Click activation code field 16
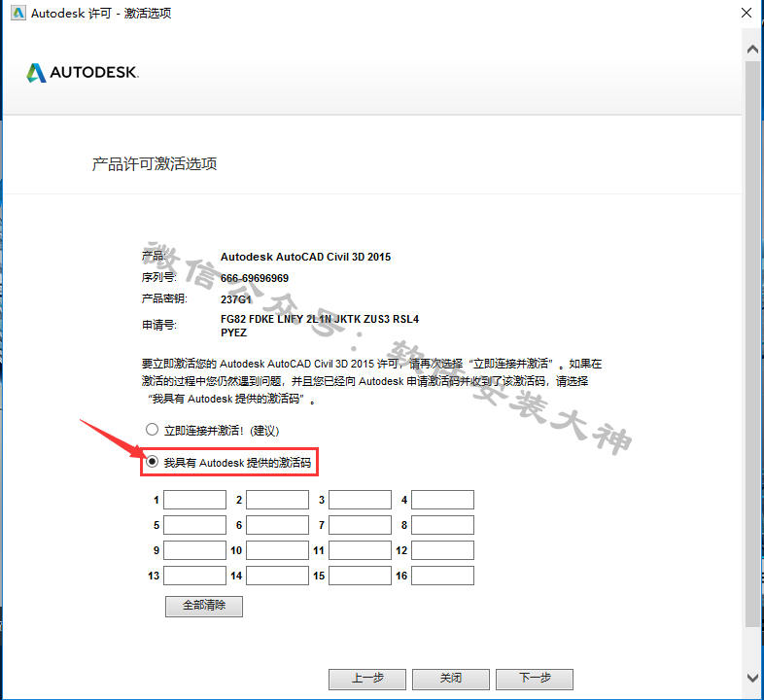The width and height of the screenshot is (764, 700). (442, 576)
